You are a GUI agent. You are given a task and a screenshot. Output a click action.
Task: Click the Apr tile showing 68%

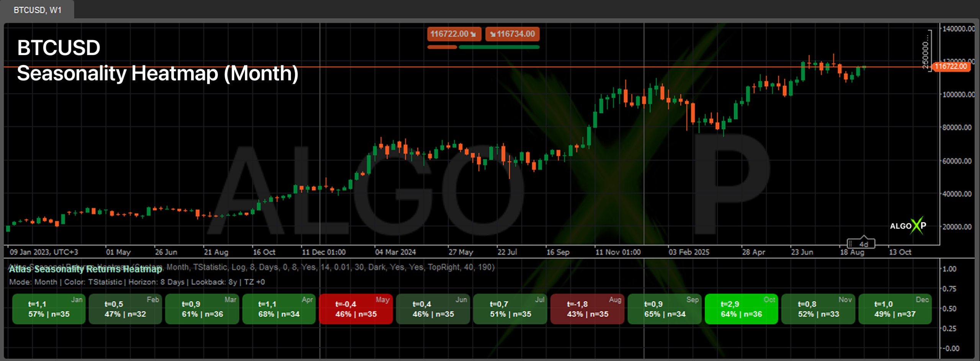[279, 309]
